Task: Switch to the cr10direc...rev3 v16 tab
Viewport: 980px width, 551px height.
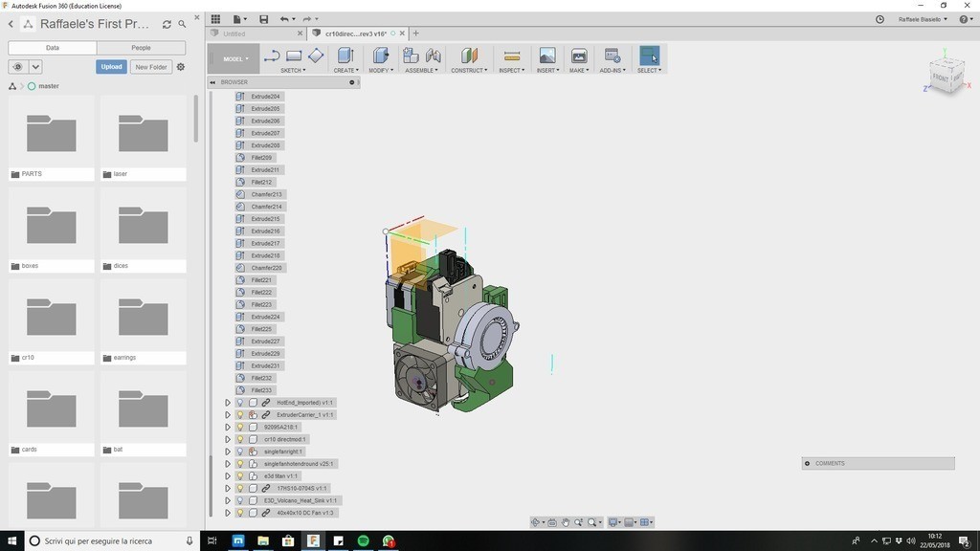Action: [356, 33]
